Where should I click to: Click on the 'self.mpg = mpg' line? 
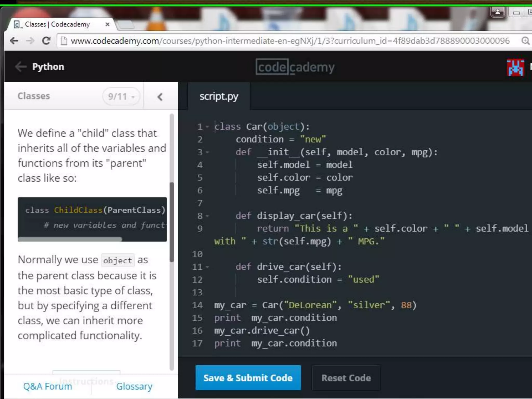pos(300,191)
